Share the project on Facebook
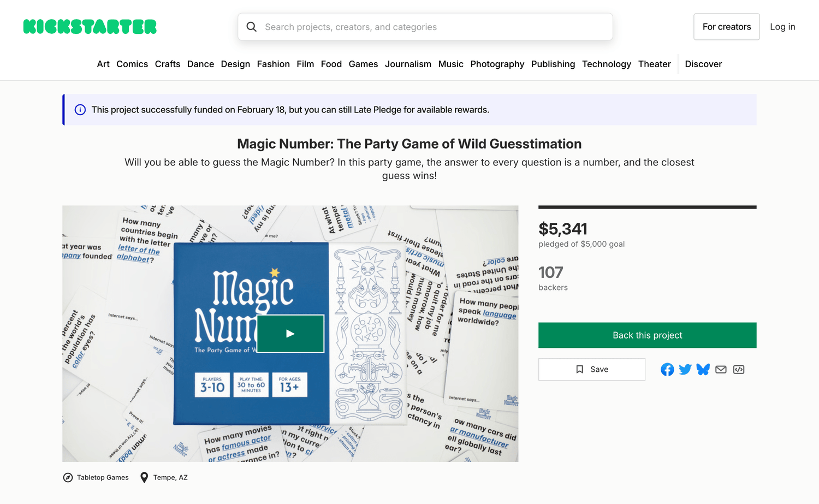This screenshot has width=819, height=504. [x=667, y=369]
